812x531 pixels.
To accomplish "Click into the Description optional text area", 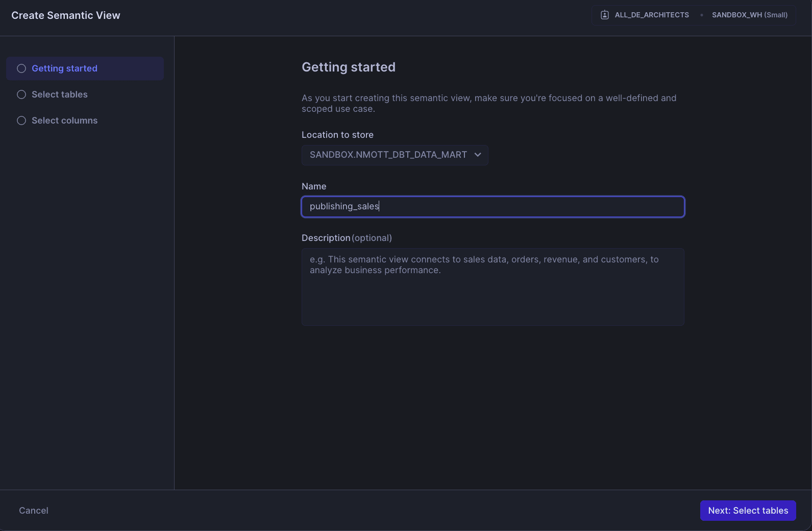I will [x=493, y=287].
